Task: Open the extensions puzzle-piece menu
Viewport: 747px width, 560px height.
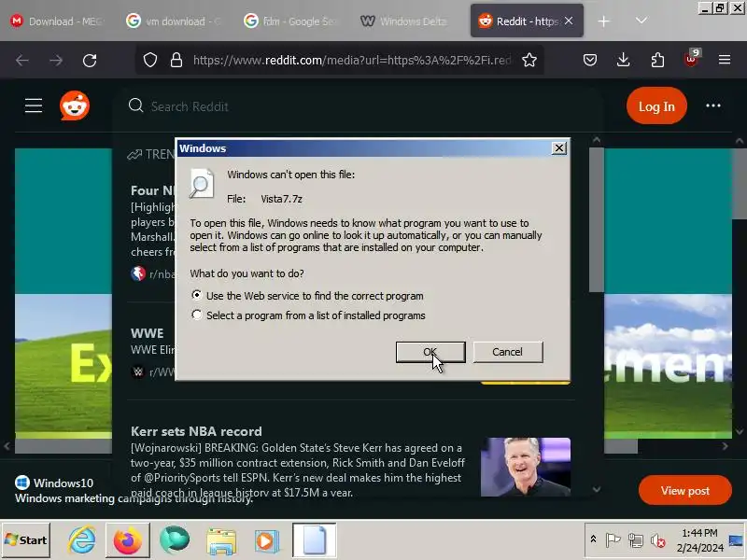Action: coord(657,60)
